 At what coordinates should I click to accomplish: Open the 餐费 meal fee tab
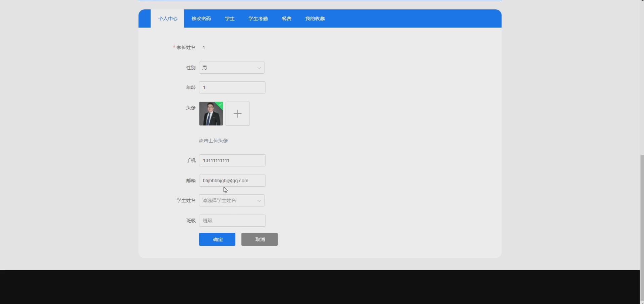[x=286, y=18]
